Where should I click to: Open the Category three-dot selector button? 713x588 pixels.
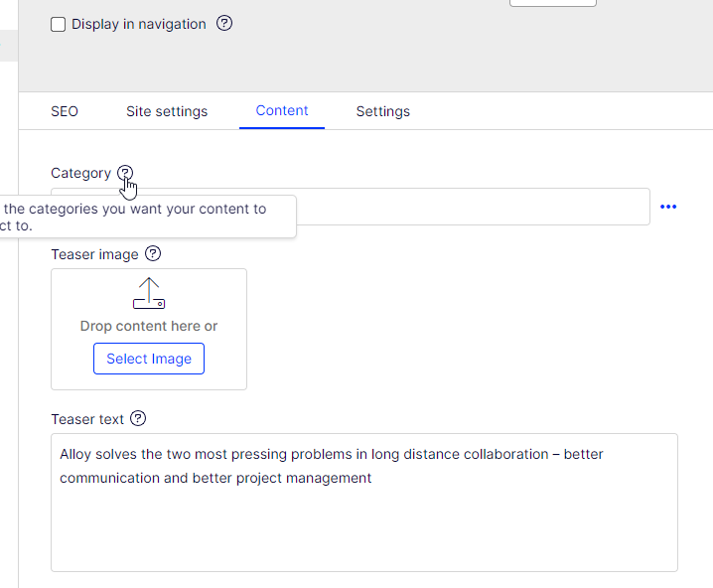[668, 207]
